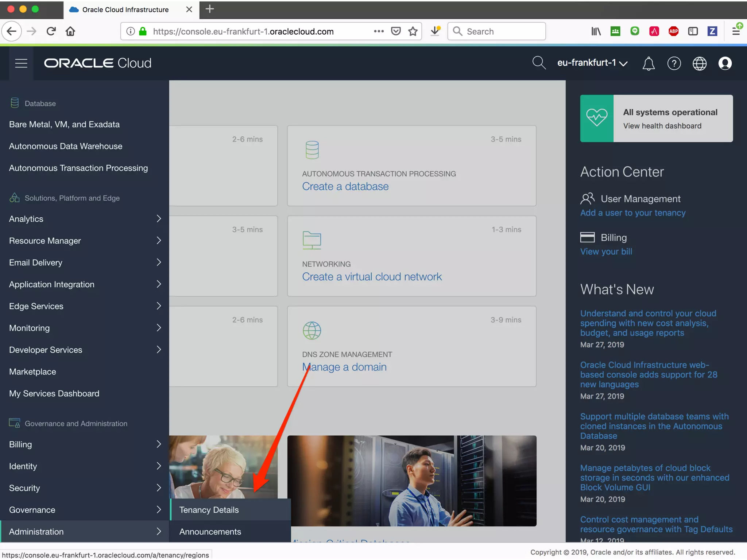Click the language globe icon
Viewport: 747px width, 560px height.
tap(699, 63)
